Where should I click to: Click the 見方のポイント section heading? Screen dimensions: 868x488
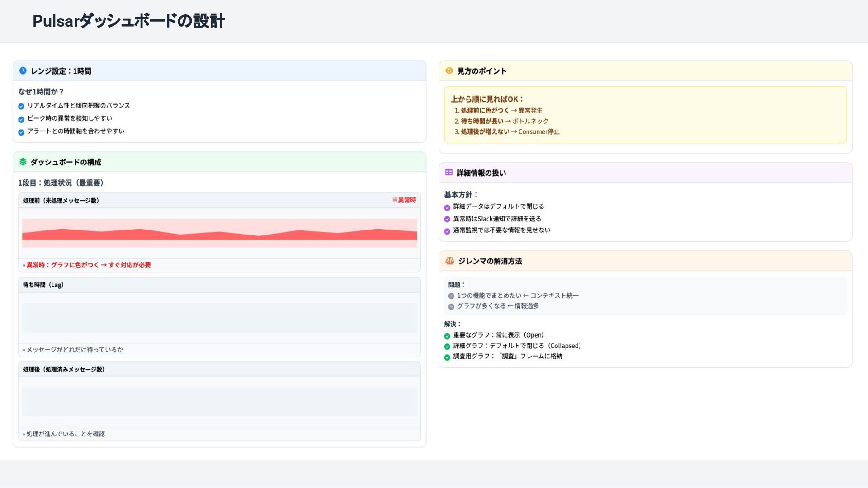tap(481, 71)
